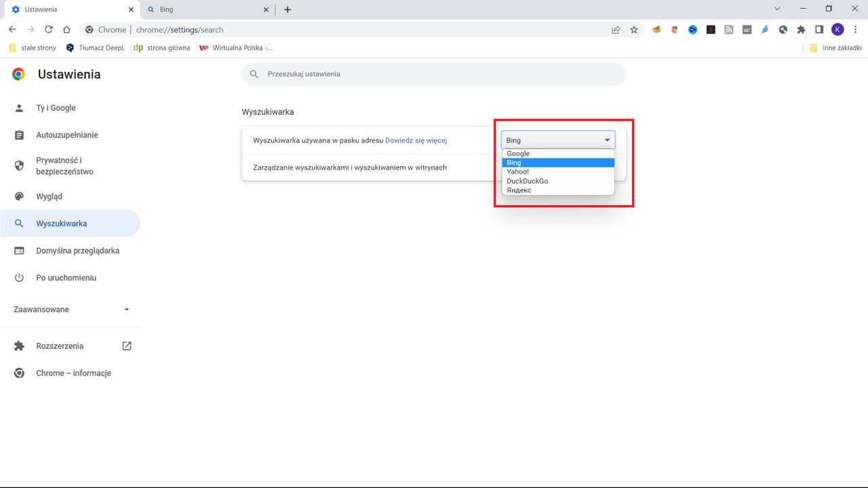Open the tab search chevron in title bar
The height and width of the screenshot is (488, 868).
[x=777, y=9]
